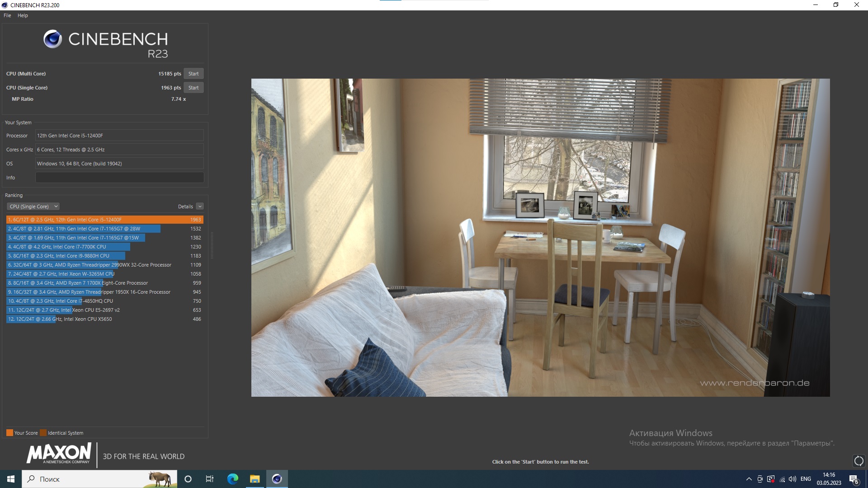Click the Info text field

tap(119, 178)
